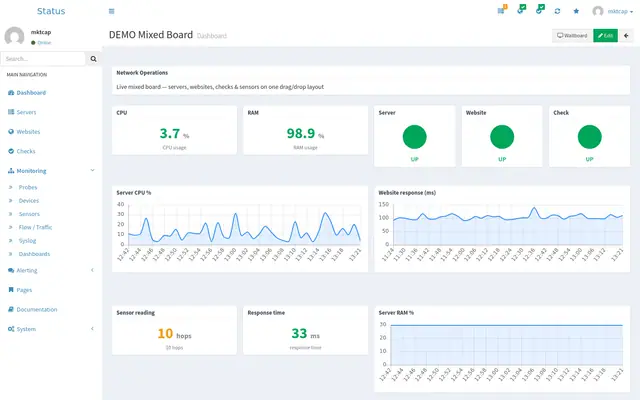Screen dimensions: 640x400
Task: Focus the sidebar Search input field
Action: (43, 59)
